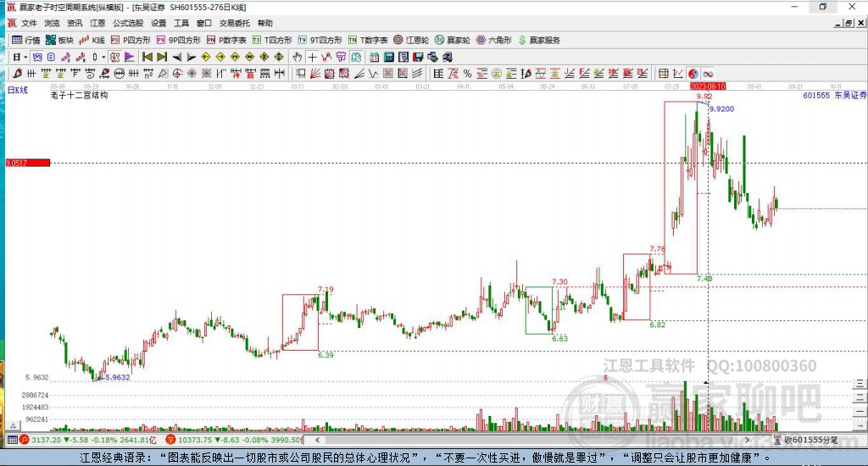Toggle the pressed grid button next to crosshair

tap(356, 57)
